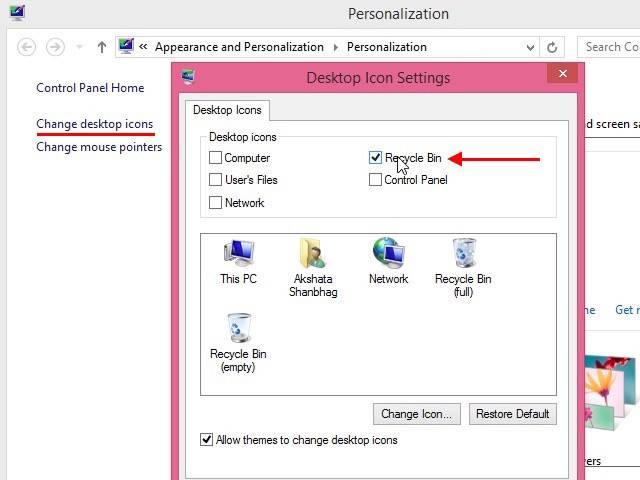Open recent locations dropdown arrow

point(80,47)
